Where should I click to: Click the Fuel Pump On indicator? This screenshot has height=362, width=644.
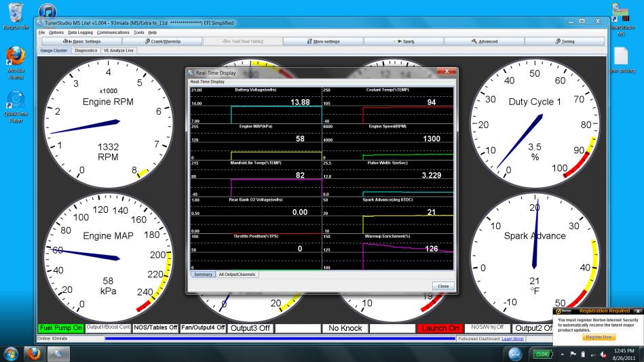(x=60, y=328)
